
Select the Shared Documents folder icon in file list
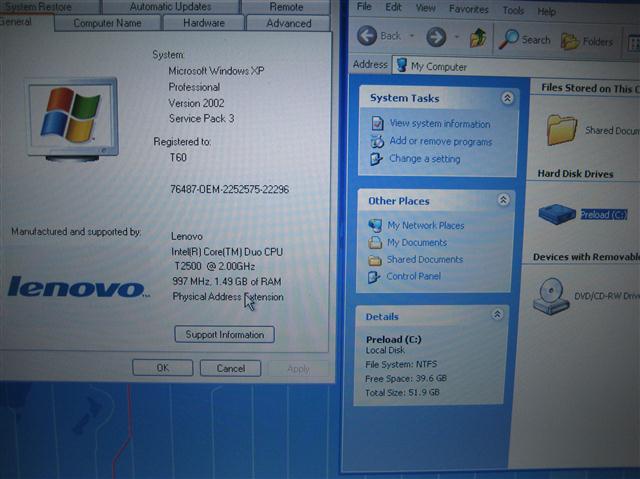[561, 130]
